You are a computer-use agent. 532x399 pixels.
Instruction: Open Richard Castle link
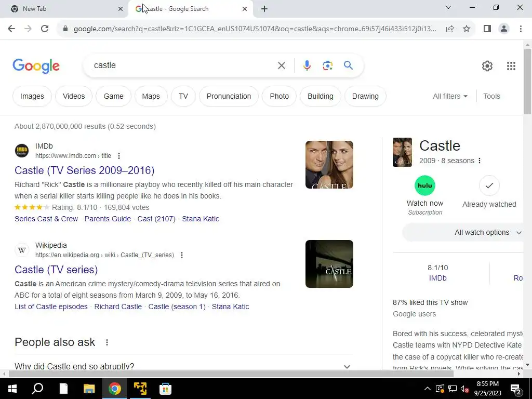click(x=118, y=307)
